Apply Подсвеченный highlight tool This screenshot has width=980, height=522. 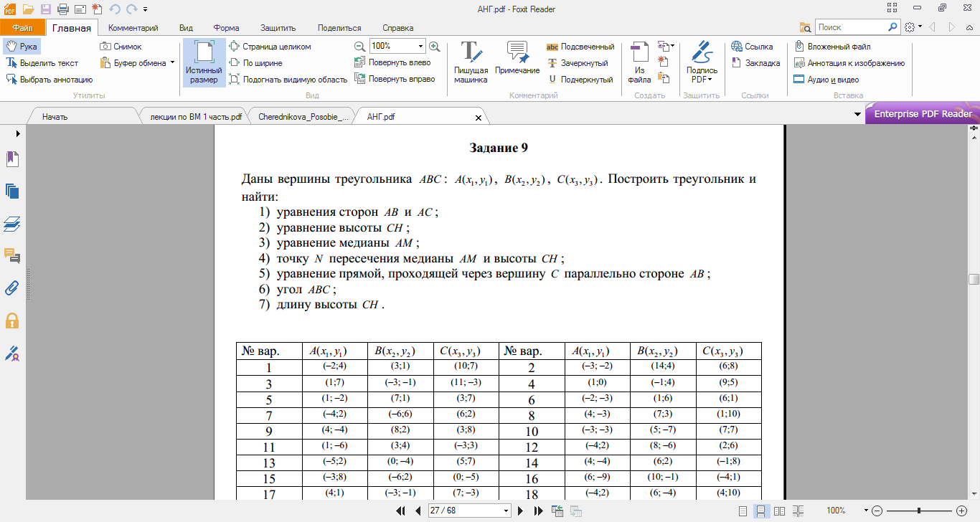(x=580, y=47)
